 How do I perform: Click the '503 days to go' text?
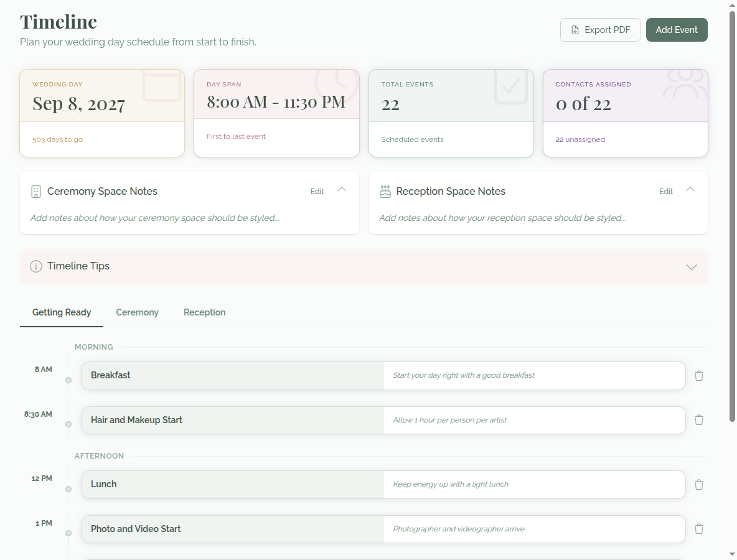(x=57, y=139)
